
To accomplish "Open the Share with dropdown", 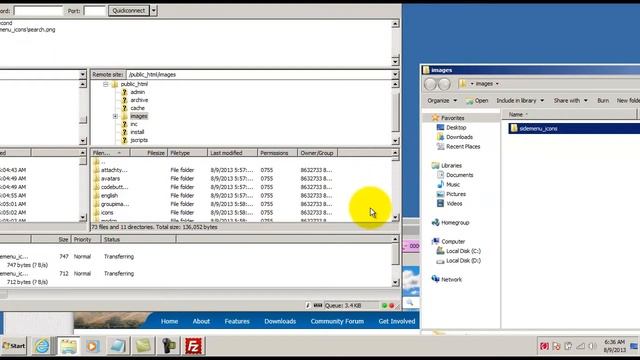I will (x=571, y=100).
